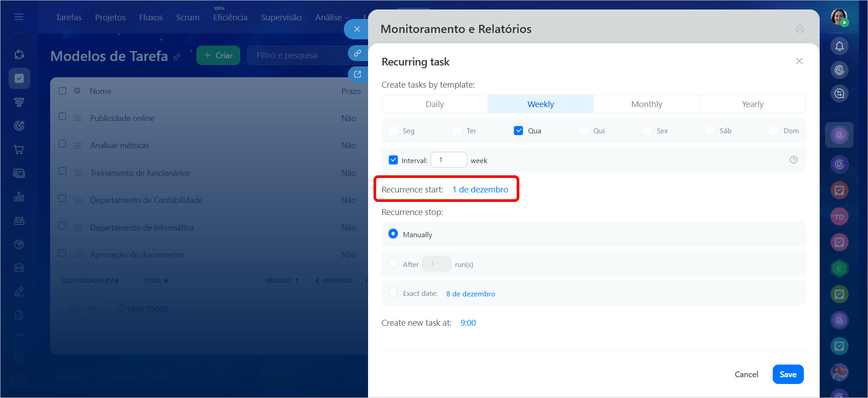Image resolution: width=868 pixels, height=398 pixels.
Task: Open the bar chart analytics sidebar icon
Action: [19, 197]
